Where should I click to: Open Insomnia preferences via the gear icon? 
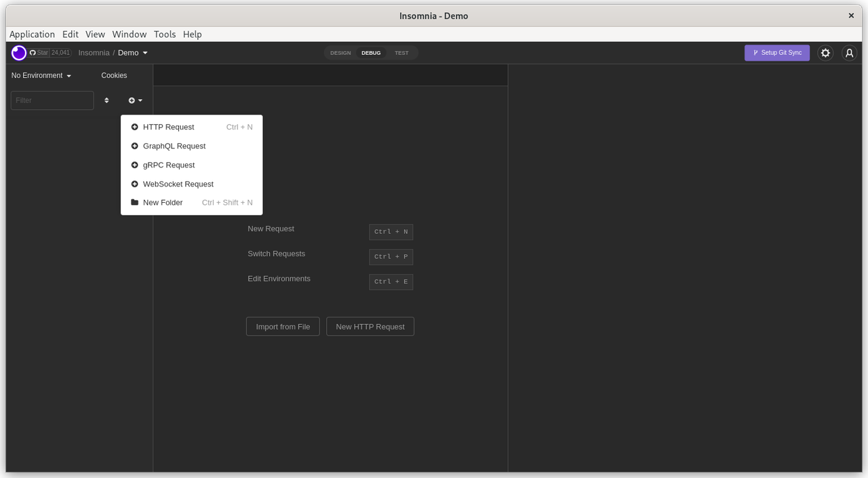pyautogui.click(x=825, y=52)
